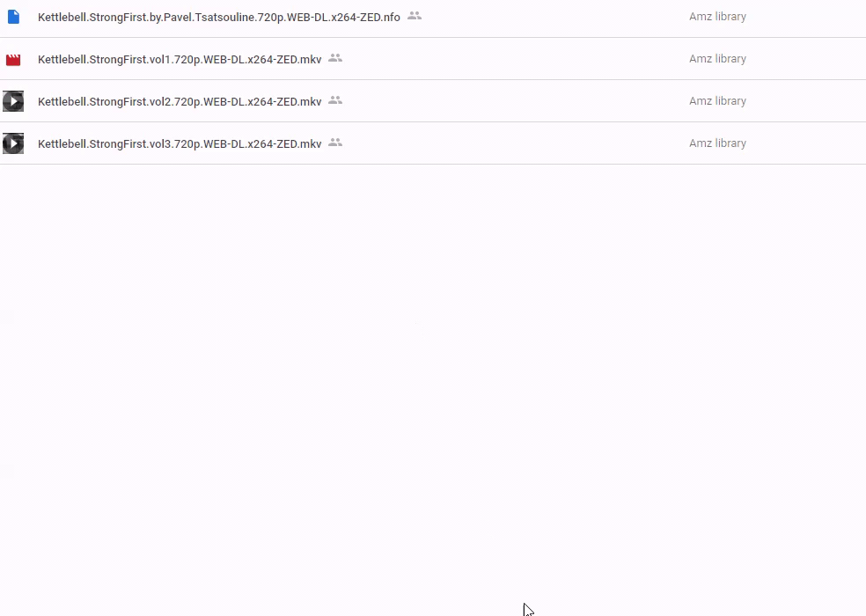Select the Kettlebell.StrongFirst.vol3 mkv file name
This screenshot has height=616, width=866.
(x=180, y=143)
